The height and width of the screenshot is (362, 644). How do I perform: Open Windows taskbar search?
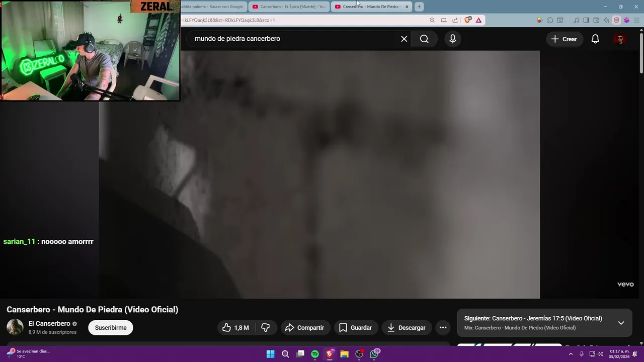click(285, 354)
